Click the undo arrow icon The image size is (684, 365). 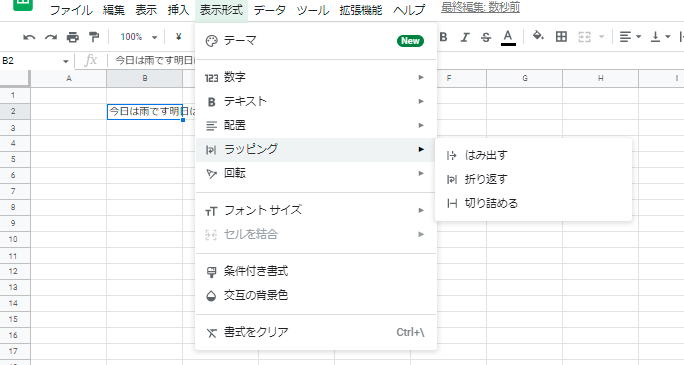[29, 38]
